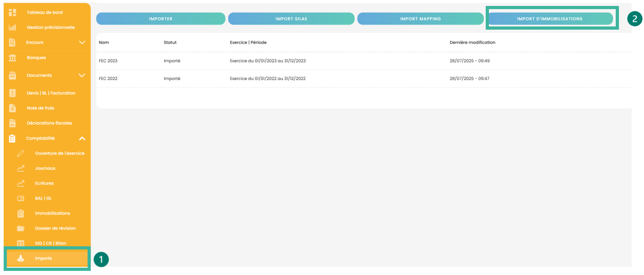Select BAL | GL submenu item
The image size is (644, 275).
pos(43,198)
